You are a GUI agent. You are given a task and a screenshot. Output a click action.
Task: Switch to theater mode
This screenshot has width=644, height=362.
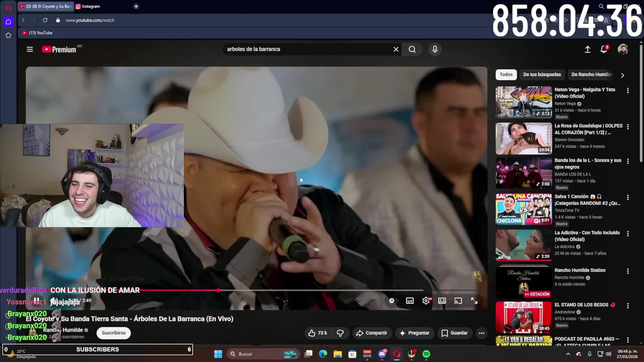pyautogui.click(x=442, y=301)
